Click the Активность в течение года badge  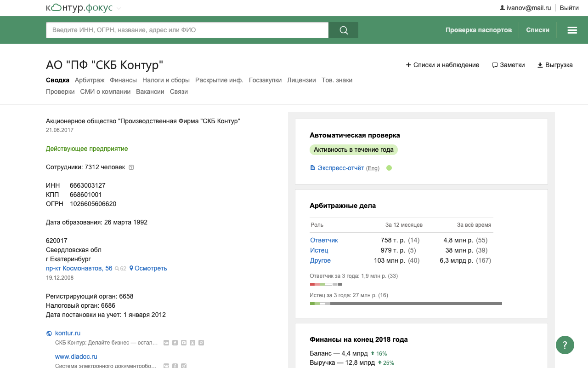coord(354,149)
